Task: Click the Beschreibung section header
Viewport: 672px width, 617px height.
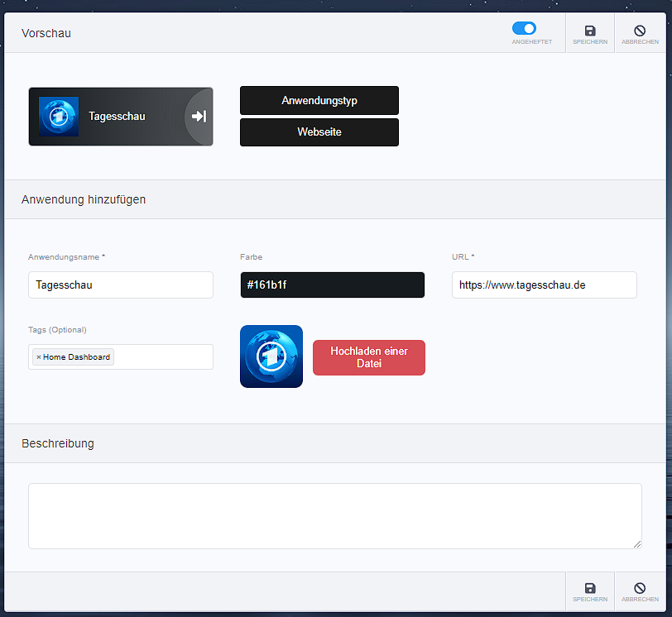Action: tap(58, 443)
